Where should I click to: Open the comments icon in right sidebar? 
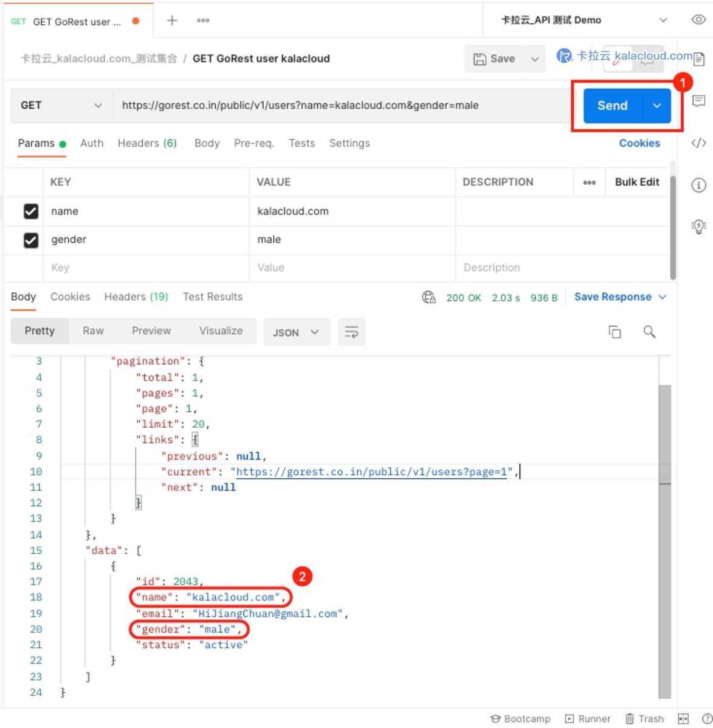point(698,101)
